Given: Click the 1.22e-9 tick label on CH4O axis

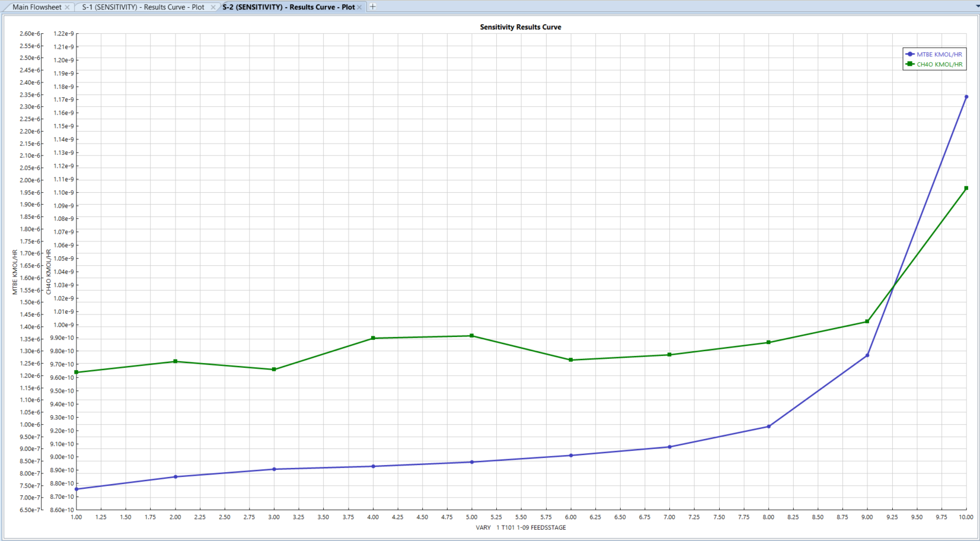Looking at the screenshot, I should [64, 34].
